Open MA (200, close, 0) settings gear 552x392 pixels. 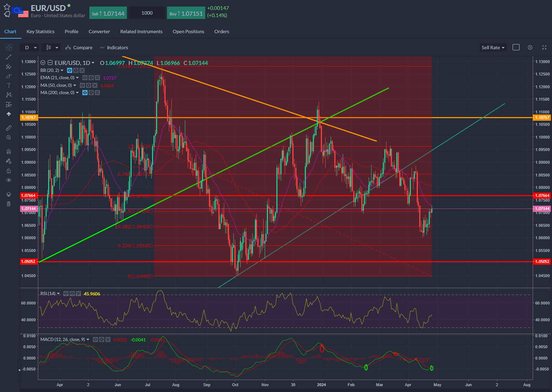coord(91,93)
